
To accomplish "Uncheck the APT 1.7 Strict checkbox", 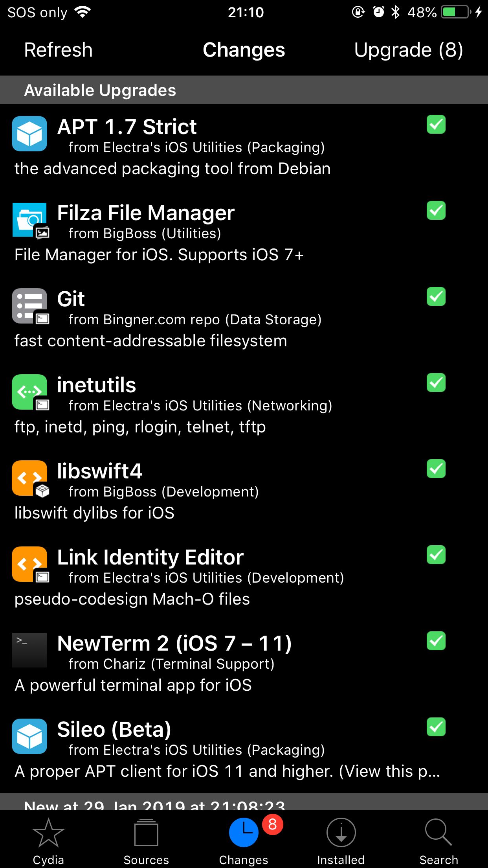I will tap(436, 125).
